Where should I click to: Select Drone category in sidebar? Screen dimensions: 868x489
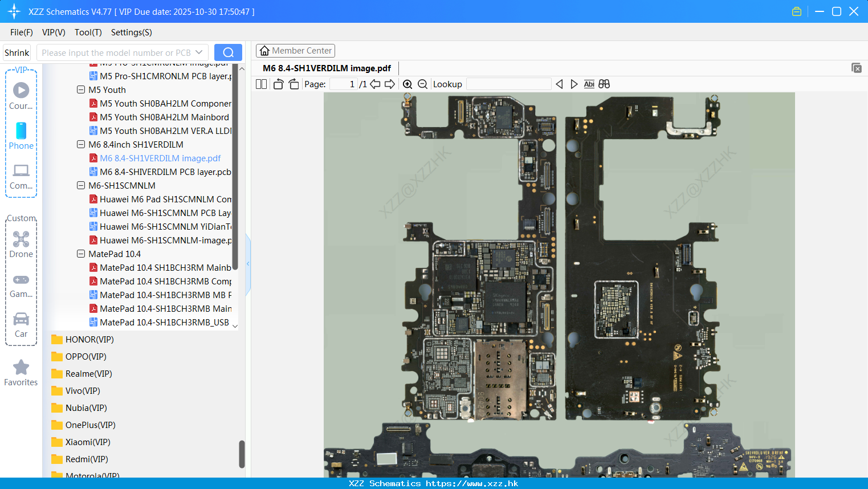21,244
